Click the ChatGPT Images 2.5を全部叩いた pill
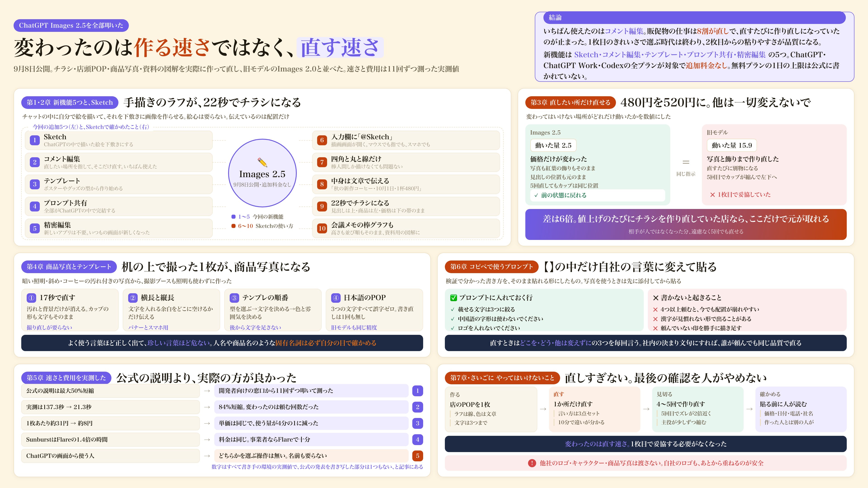Image resolution: width=868 pixels, height=488 pixels. click(x=71, y=25)
